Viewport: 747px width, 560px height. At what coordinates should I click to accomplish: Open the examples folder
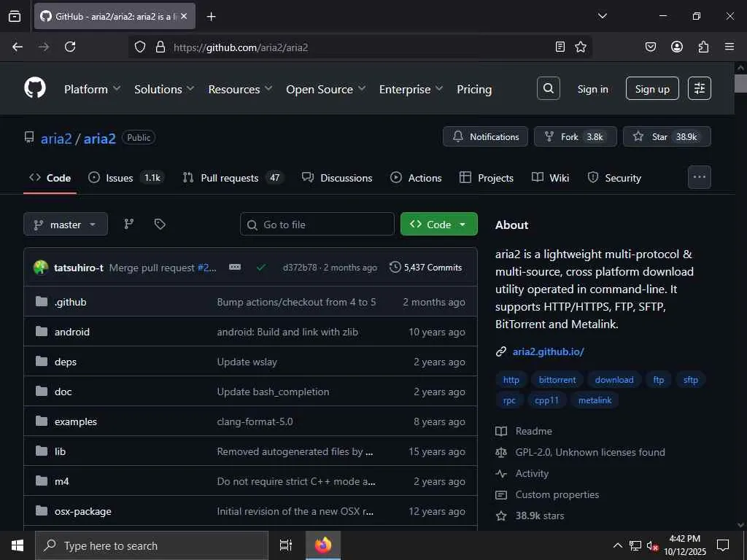click(76, 421)
